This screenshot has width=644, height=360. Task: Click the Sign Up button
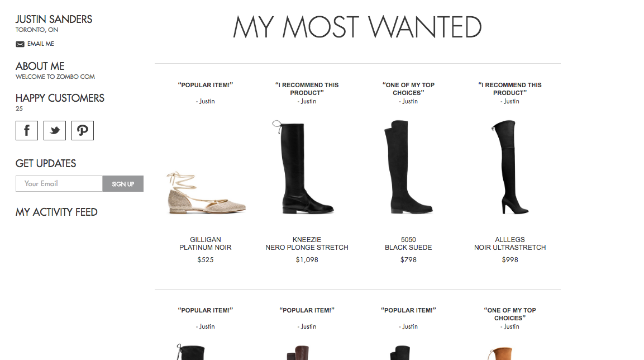123,184
